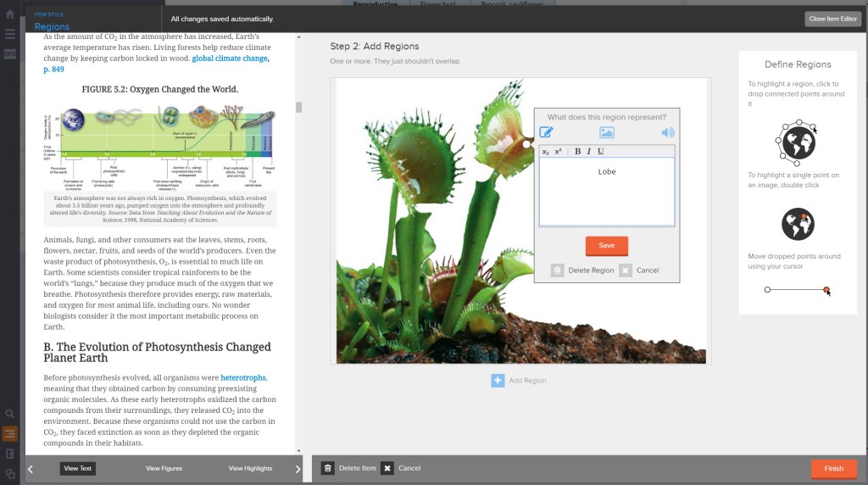868x485 pixels.
Task: Click the Delete Region trash icon
Action: [x=557, y=270]
